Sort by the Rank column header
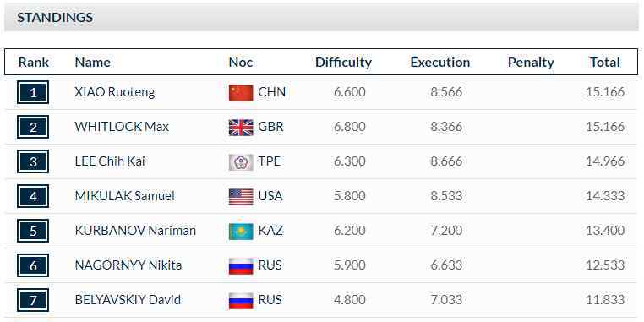The image size is (644, 322). click(x=33, y=63)
